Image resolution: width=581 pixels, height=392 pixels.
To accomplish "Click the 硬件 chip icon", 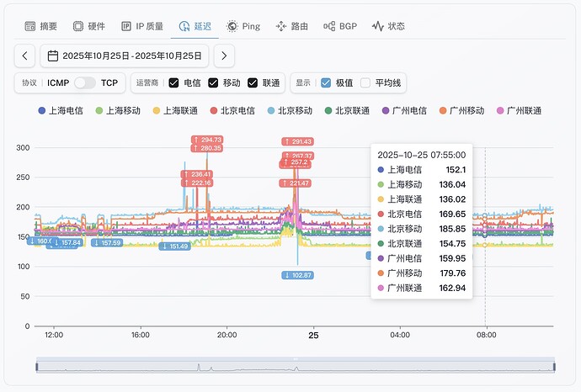I will (x=78, y=26).
